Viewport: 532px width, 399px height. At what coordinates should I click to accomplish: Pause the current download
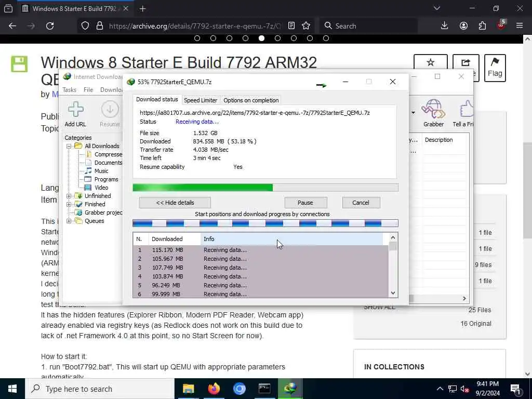tap(305, 203)
